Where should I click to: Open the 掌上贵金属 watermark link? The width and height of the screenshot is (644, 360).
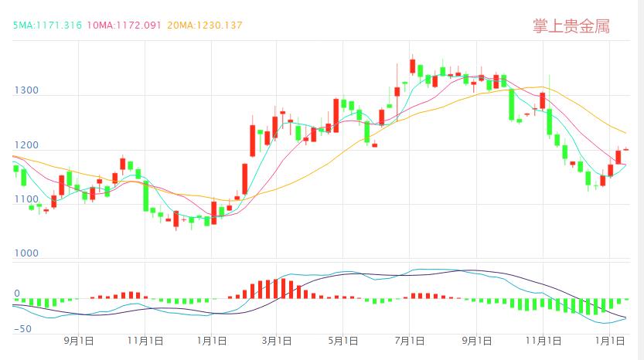tap(571, 25)
